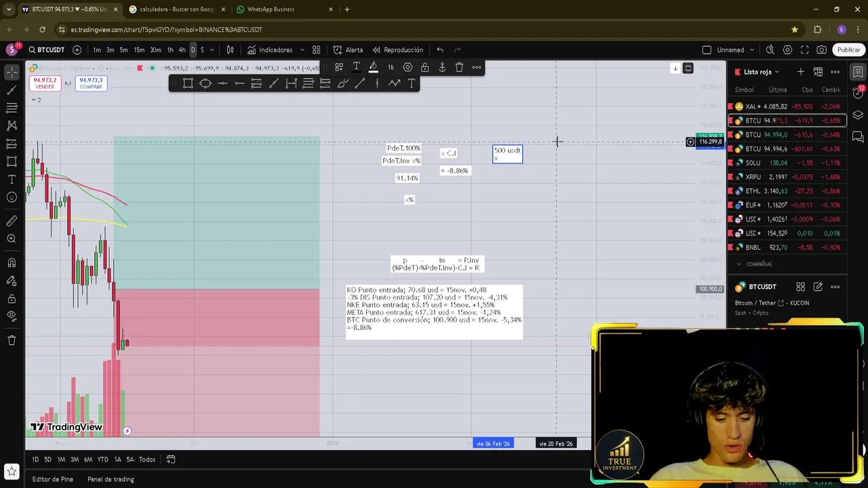Image resolution: width=868 pixels, height=488 pixels.
Task: Enter fullscreen mode
Action: pos(804,49)
